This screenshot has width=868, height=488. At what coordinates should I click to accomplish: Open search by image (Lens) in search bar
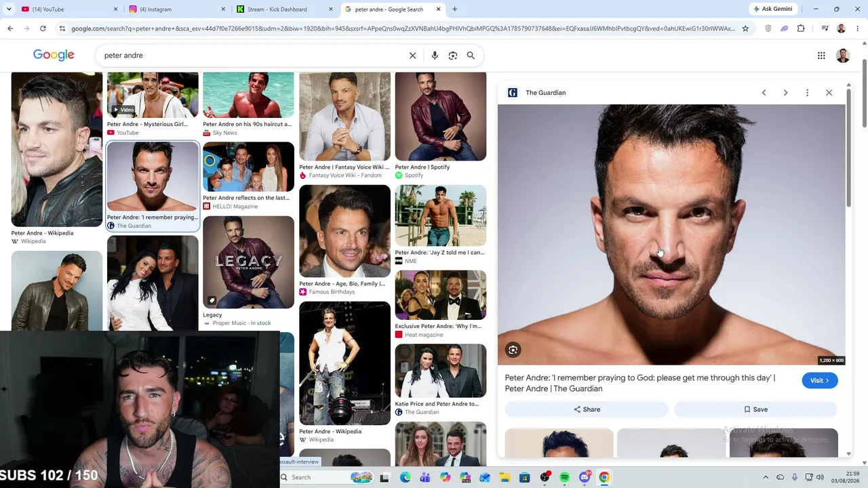tap(453, 56)
